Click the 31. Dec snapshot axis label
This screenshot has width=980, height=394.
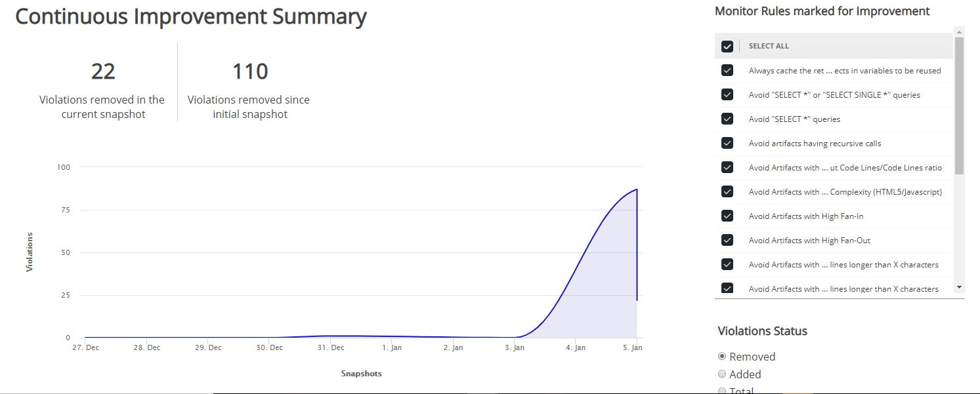(331, 347)
